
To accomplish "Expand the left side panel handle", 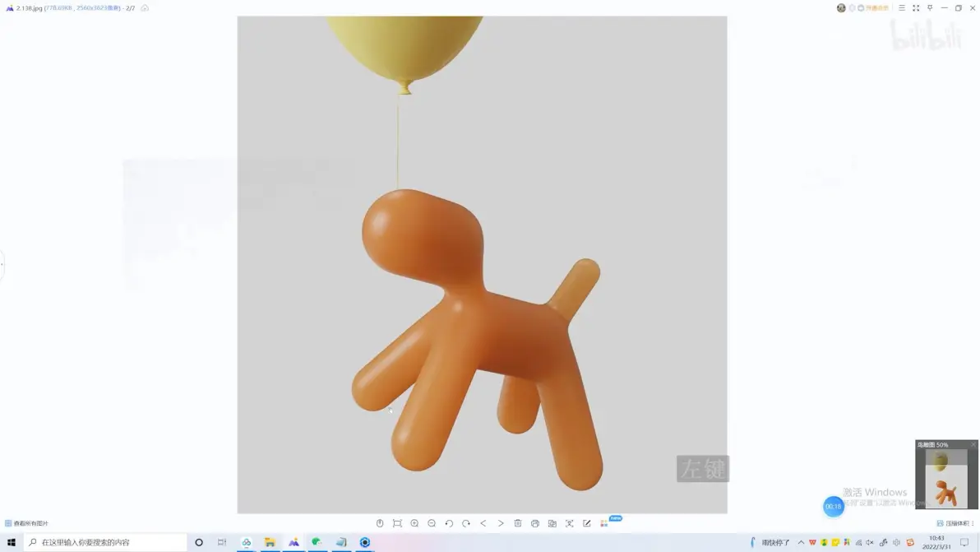I will coord(2,264).
